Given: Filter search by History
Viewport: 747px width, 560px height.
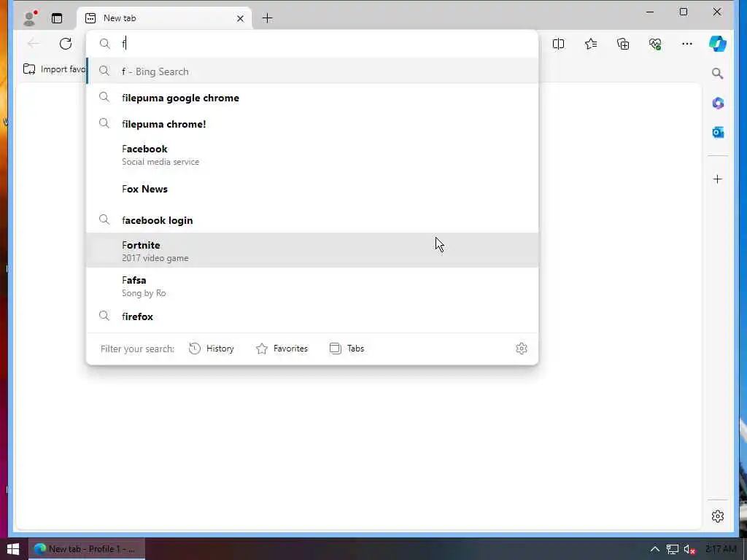Looking at the screenshot, I should click(x=212, y=349).
